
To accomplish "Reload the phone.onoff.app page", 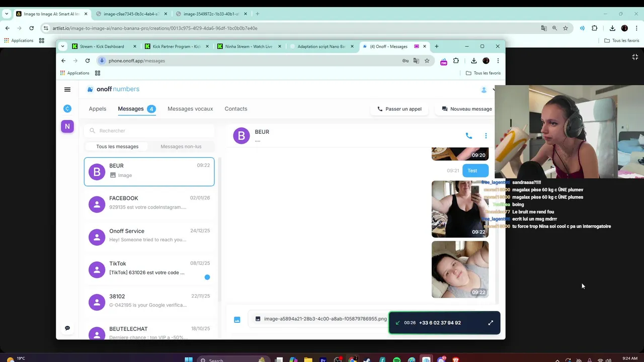I will point(88,60).
